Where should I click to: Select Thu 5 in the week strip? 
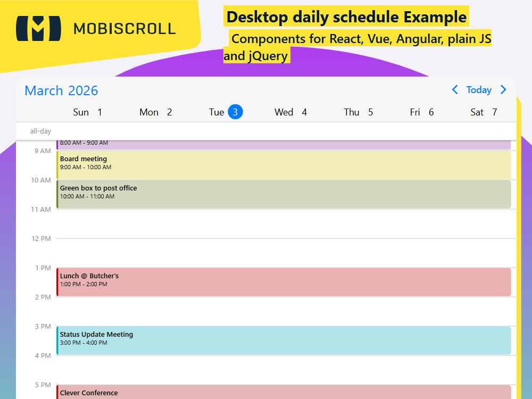[x=359, y=112]
